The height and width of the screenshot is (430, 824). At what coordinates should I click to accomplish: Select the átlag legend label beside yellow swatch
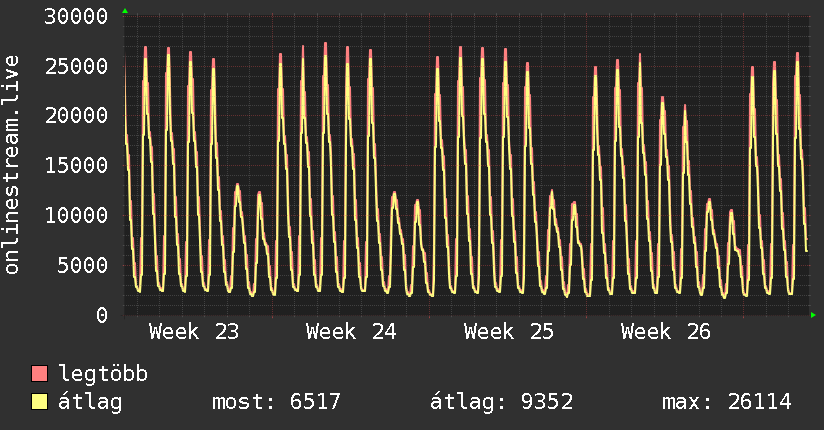coord(90,402)
